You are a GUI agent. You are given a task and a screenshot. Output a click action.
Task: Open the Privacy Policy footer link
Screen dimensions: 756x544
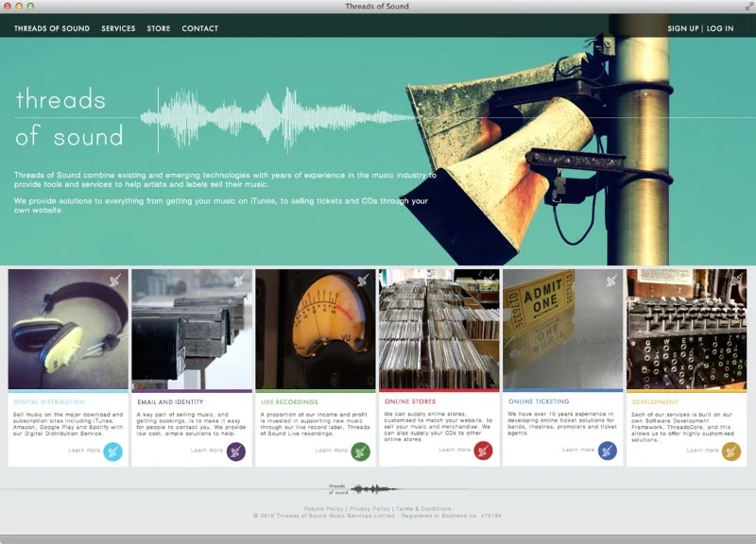coord(369,509)
